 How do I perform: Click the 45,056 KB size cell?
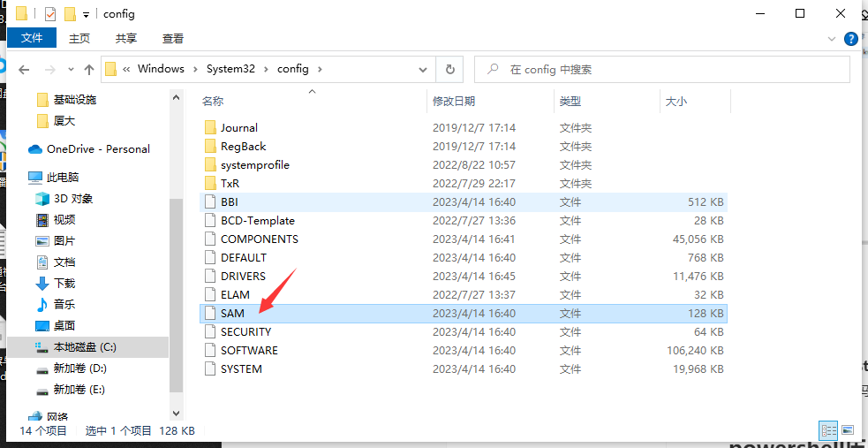point(697,239)
